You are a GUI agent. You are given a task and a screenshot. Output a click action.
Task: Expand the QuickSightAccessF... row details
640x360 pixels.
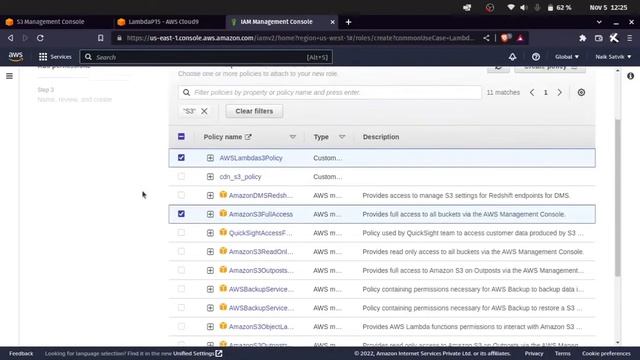(x=210, y=233)
